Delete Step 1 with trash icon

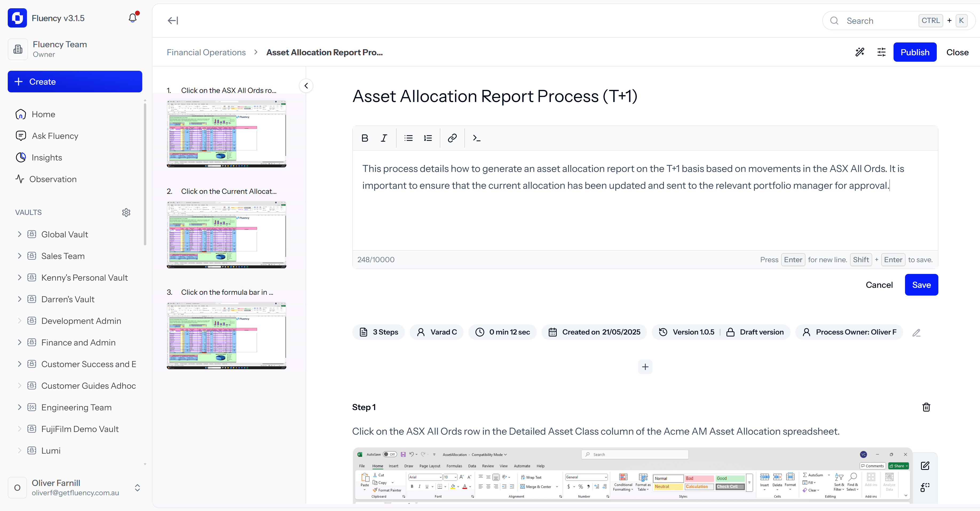(926, 407)
